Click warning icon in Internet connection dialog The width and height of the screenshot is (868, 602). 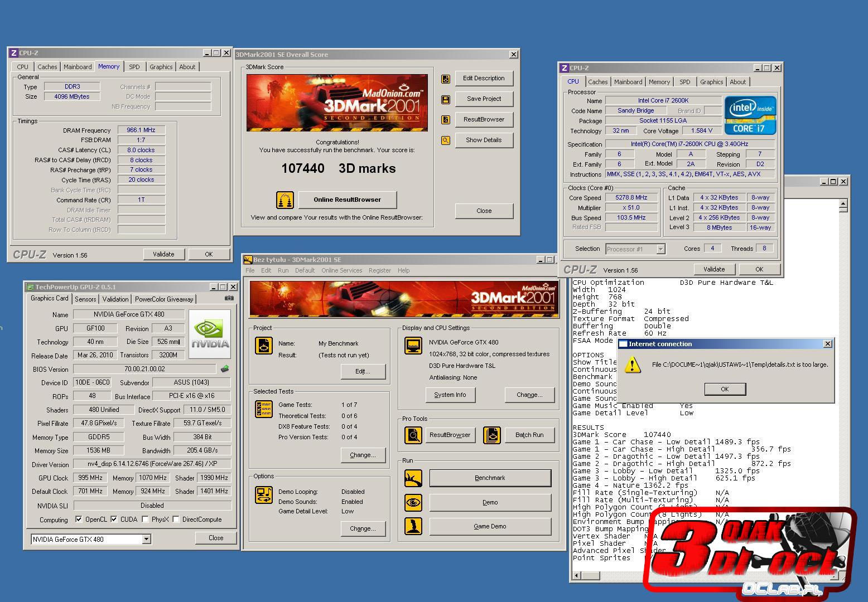(x=632, y=365)
